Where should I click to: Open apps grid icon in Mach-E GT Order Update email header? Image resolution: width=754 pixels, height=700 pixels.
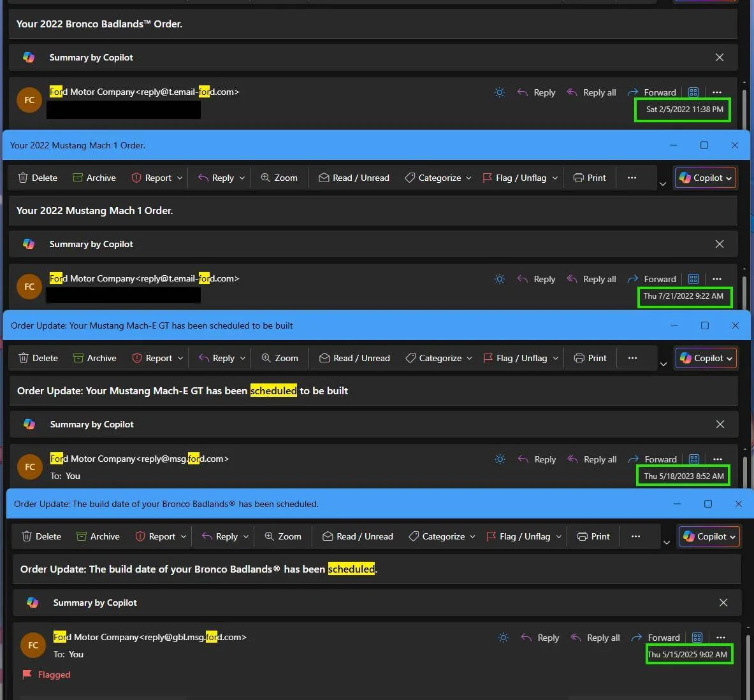pyautogui.click(x=694, y=459)
